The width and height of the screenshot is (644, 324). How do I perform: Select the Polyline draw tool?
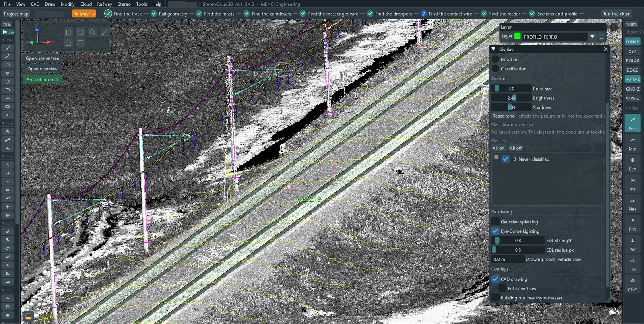[x=7, y=56]
